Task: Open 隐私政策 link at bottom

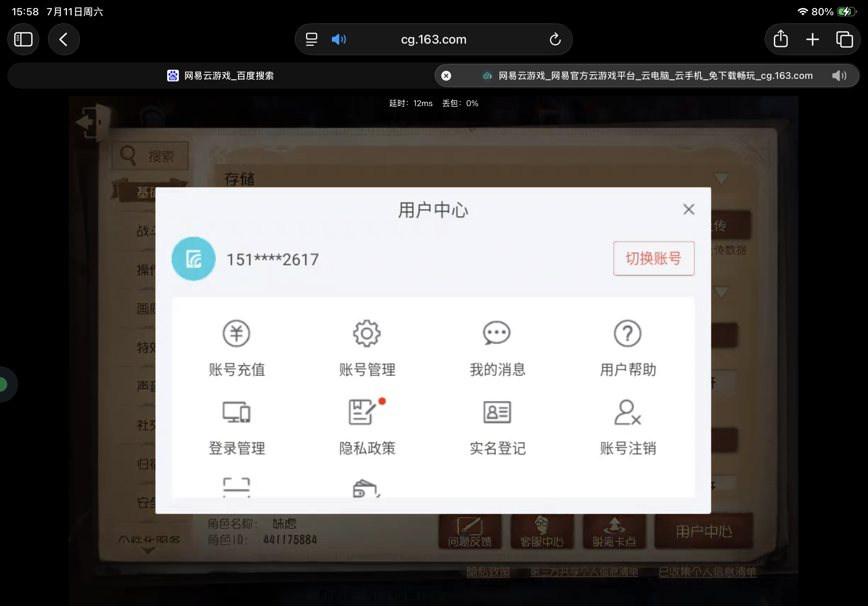Action: (x=488, y=572)
